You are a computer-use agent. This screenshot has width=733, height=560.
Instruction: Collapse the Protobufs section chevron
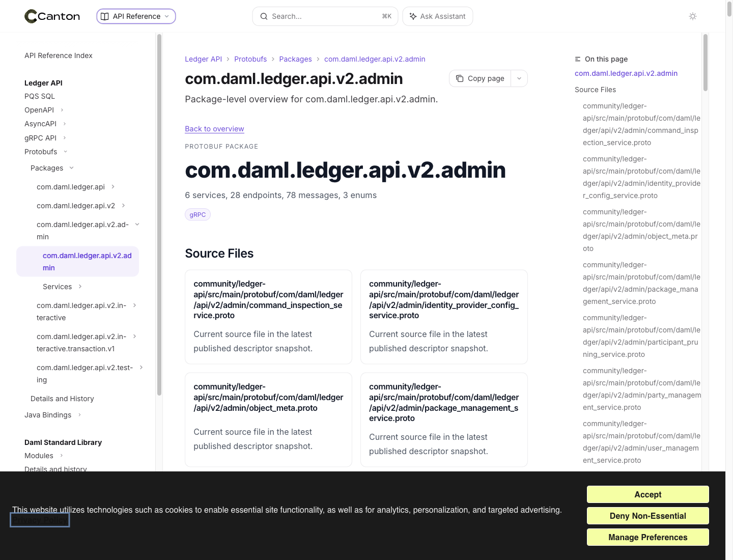pos(65,152)
